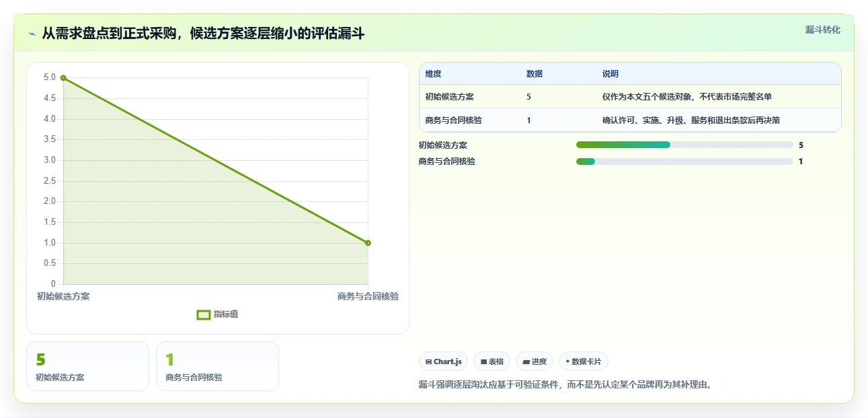Open the data card showing 1
Viewport: 868px width, 418px height.
pyautogui.click(x=217, y=366)
